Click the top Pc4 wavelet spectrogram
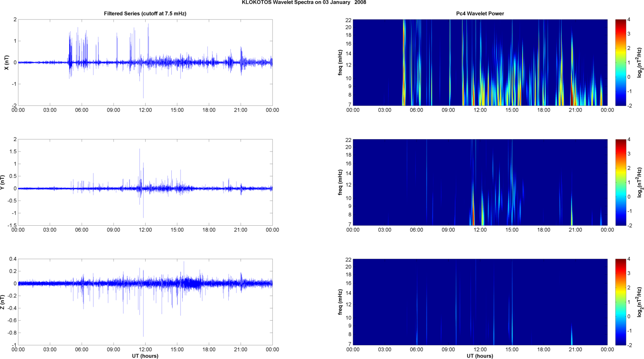644x359 pixels. pos(480,62)
